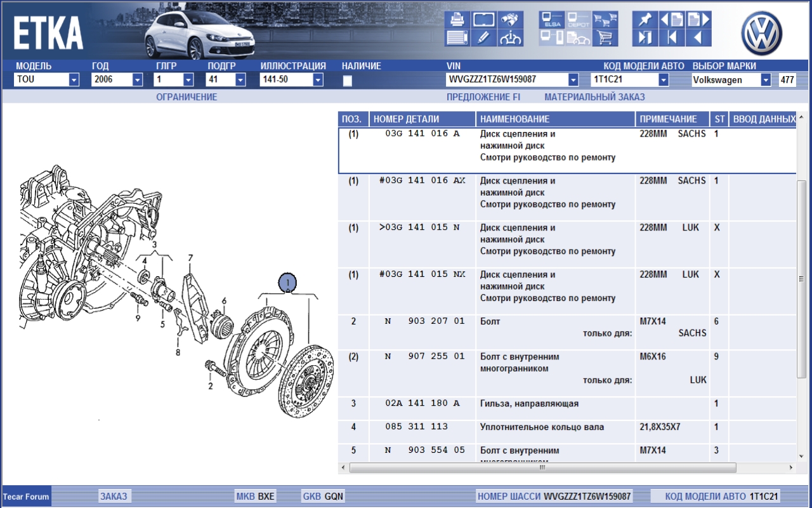Screen dimensions: 812x508
Task: Click the computer-to-server icon
Action: coord(552,37)
